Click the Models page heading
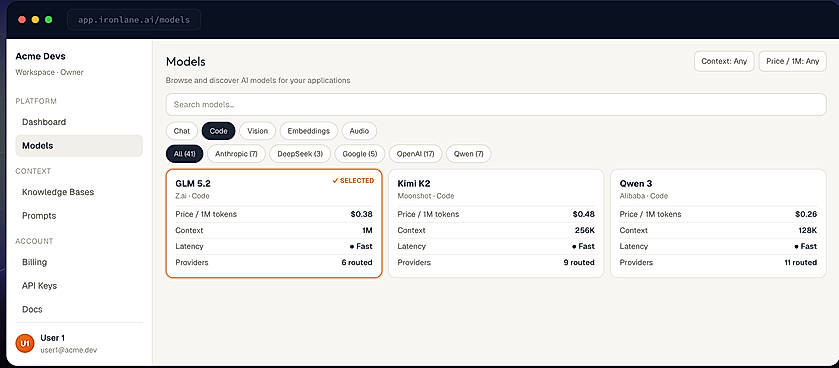Viewport: 839px width, 368px height. point(186,62)
